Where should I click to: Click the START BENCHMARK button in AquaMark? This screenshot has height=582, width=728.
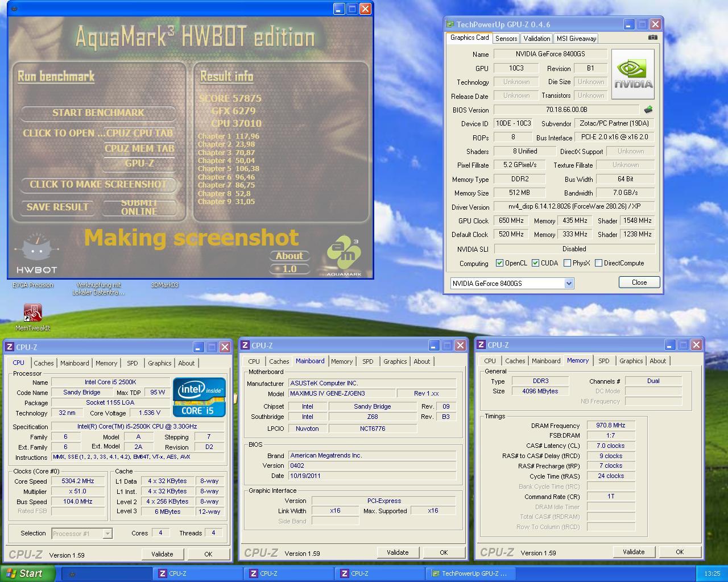point(98,113)
